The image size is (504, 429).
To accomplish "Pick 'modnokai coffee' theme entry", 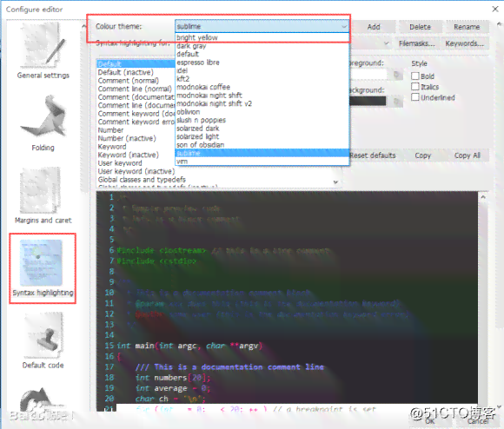I will 203,87.
